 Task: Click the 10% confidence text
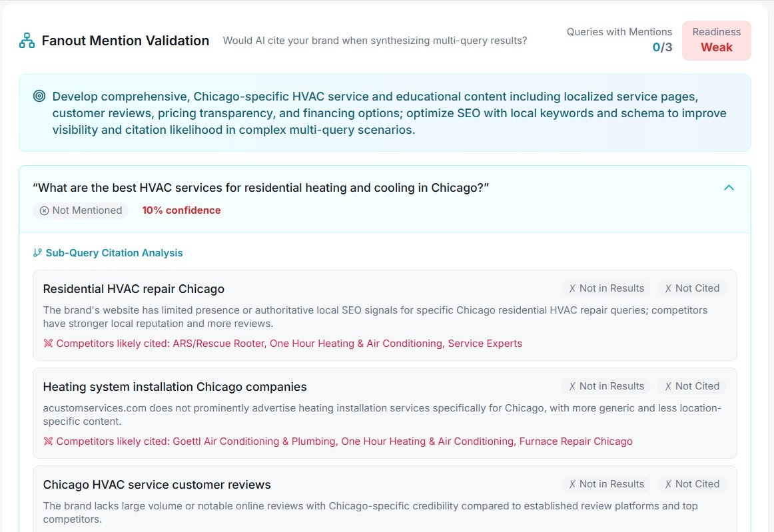pyautogui.click(x=181, y=210)
